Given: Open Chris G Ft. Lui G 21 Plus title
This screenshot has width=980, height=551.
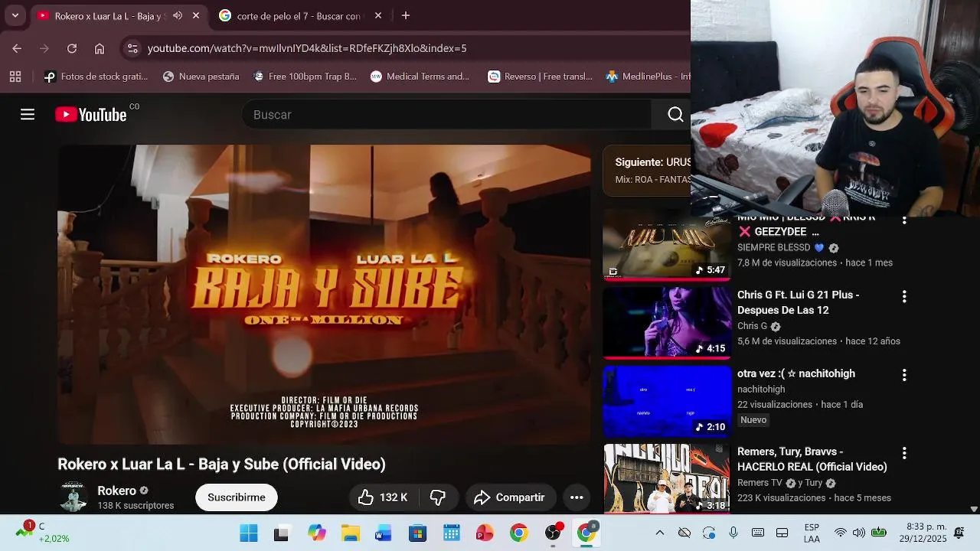Looking at the screenshot, I should (x=798, y=302).
